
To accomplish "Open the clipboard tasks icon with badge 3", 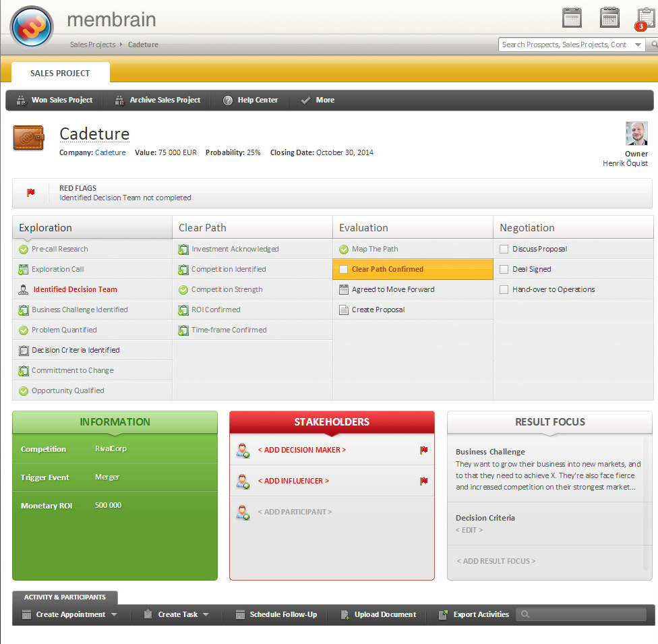I will [645, 19].
